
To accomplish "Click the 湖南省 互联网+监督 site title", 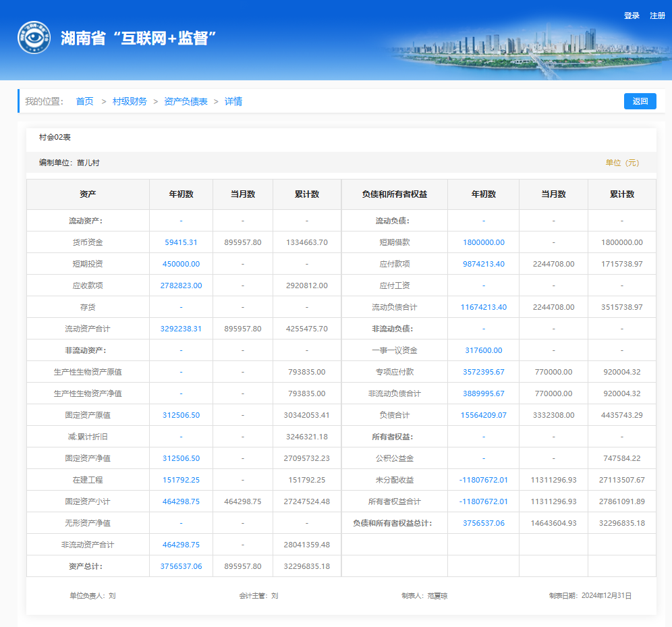I will tap(138, 38).
